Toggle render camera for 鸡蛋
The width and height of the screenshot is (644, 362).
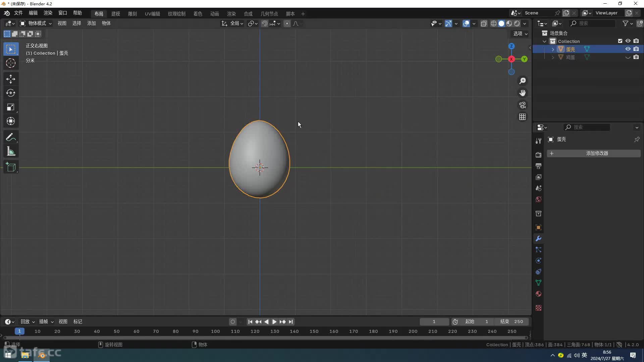coord(636,57)
